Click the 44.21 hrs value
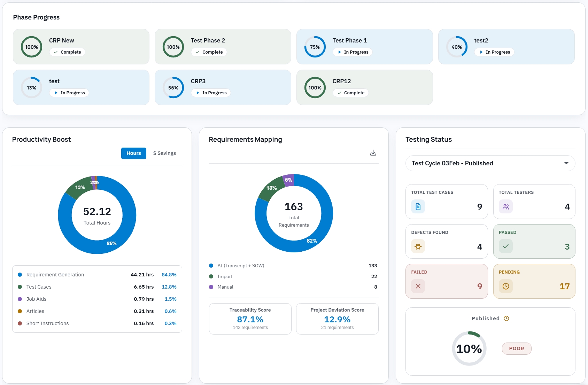The height and width of the screenshot is (385, 588). (x=142, y=275)
